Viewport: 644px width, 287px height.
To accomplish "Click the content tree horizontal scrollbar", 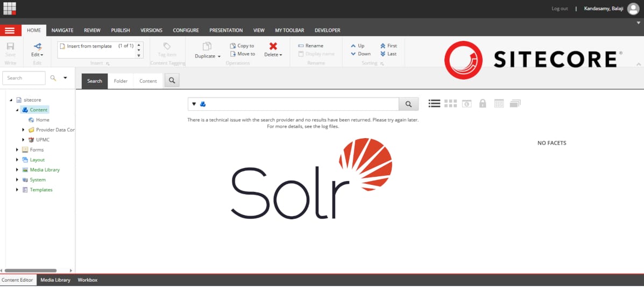I will click(31, 270).
